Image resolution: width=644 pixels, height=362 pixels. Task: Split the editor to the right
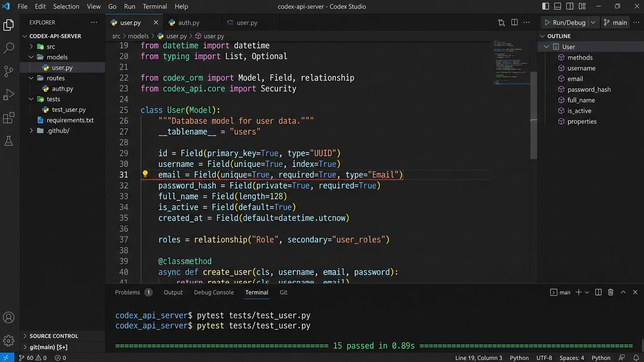[514, 23]
